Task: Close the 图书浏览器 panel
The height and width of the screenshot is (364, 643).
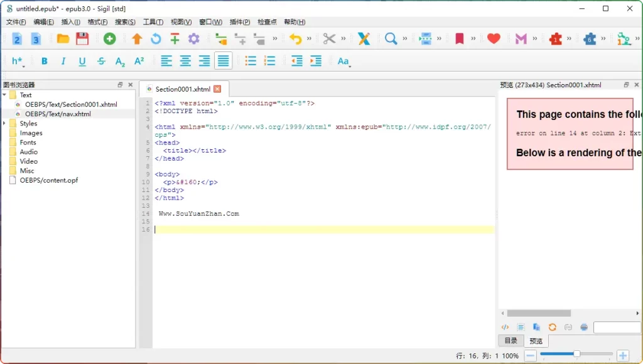Action: click(131, 85)
